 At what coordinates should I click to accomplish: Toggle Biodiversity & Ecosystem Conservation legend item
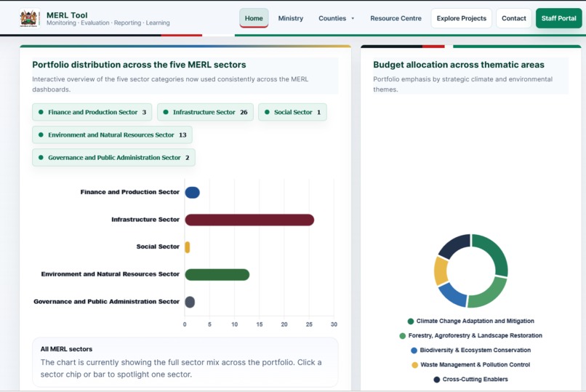[x=471, y=350]
